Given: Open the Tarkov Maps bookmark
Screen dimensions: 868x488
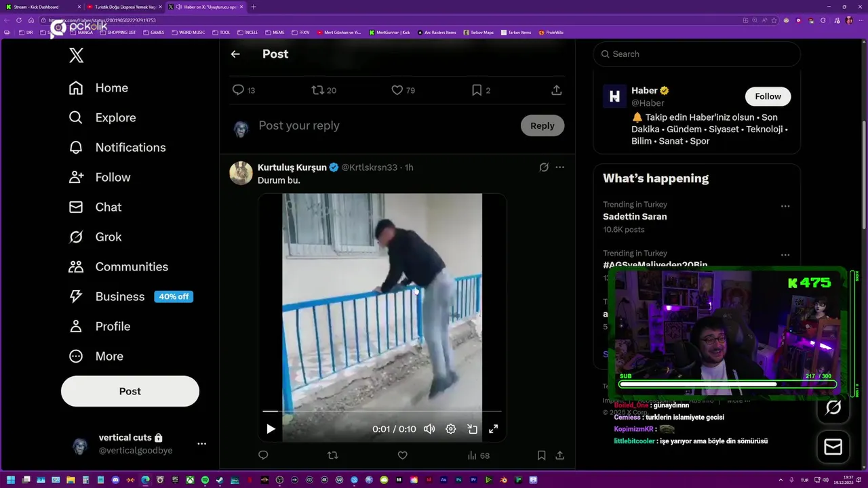Looking at the screenshot, I should tap(479, 32).
